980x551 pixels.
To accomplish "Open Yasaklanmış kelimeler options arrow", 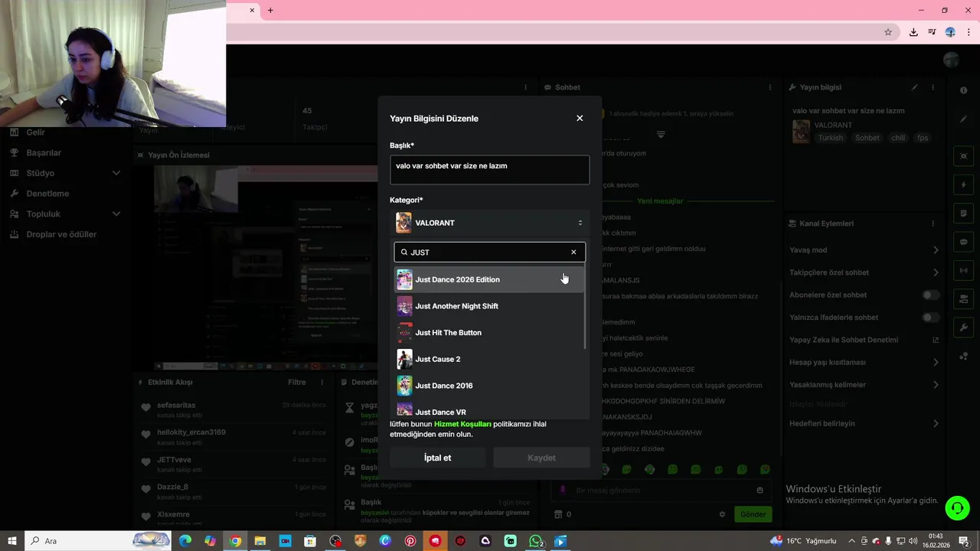I will [936, 384].
